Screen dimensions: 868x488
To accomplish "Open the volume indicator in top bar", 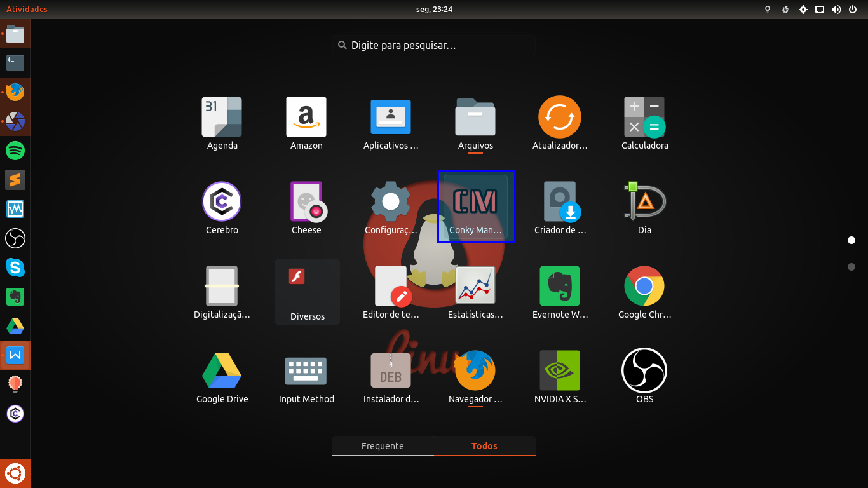I will point(836,10).
